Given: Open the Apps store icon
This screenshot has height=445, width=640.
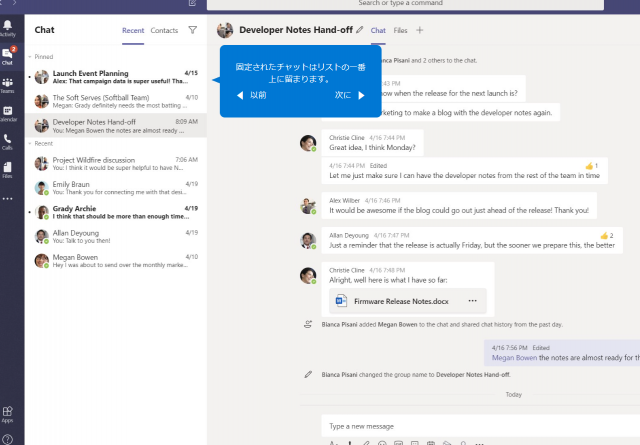Looking at the screenshot, I should 7,414.
